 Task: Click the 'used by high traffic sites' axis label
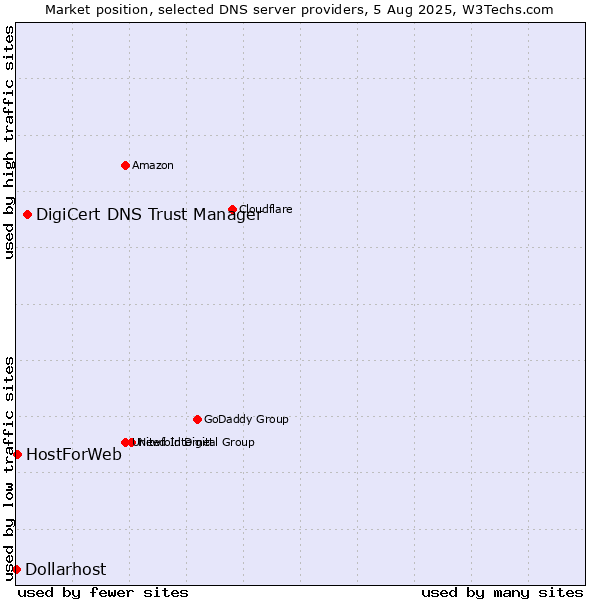[8, 142]
